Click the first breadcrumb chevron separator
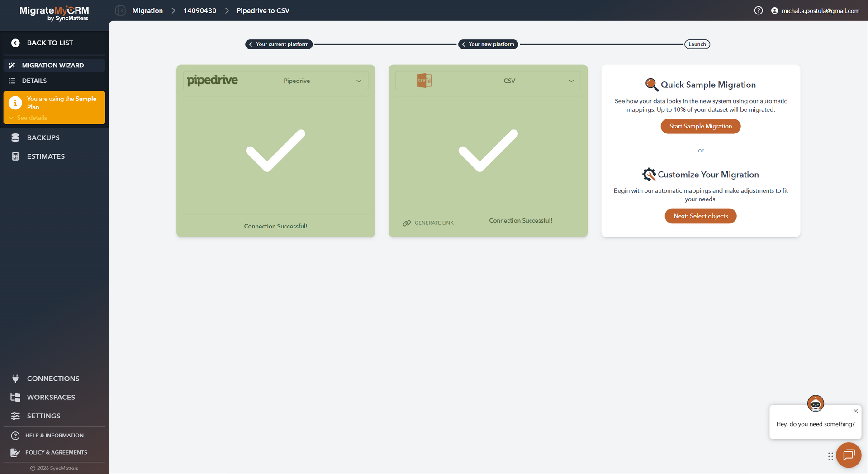The height and width of the screenshot is (474, 868). coord(173,10)
